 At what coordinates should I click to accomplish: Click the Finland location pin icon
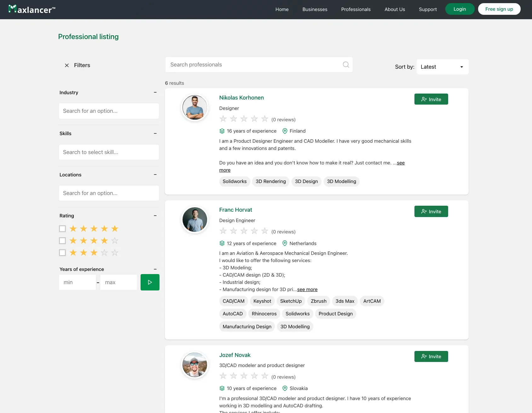click(x=285, y=131)
